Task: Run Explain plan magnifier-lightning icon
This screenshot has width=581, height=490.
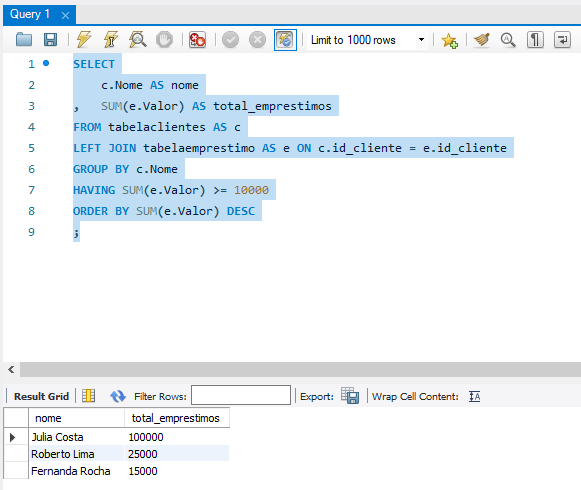Action: 137,39
